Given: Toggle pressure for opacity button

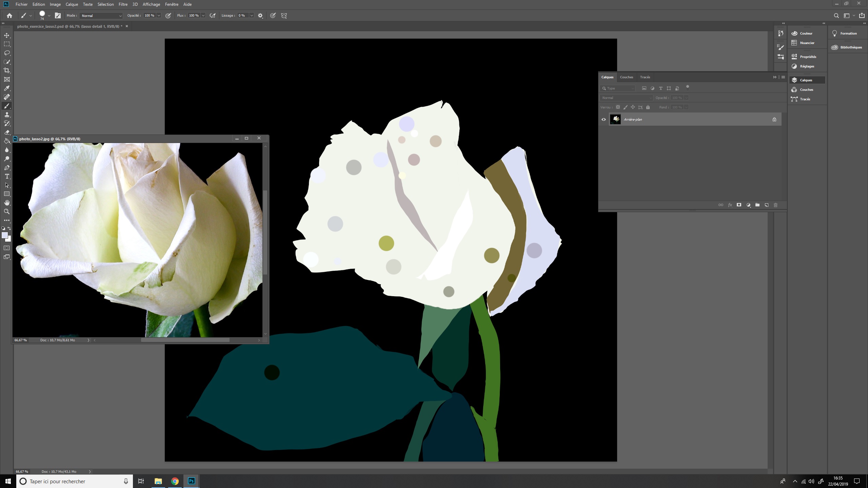Looking at the screenshot, I should [168, 16].
